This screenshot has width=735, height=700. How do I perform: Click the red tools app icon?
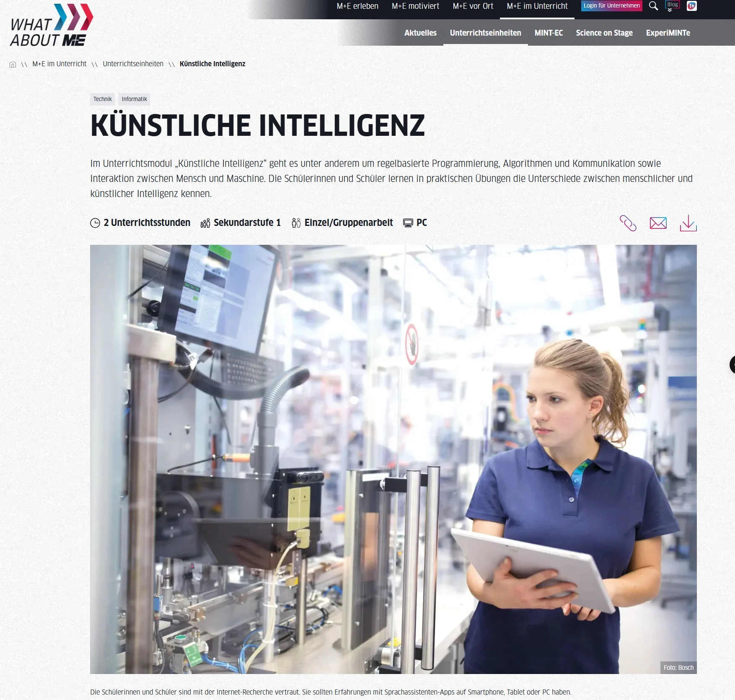click(x=692, y=6)
